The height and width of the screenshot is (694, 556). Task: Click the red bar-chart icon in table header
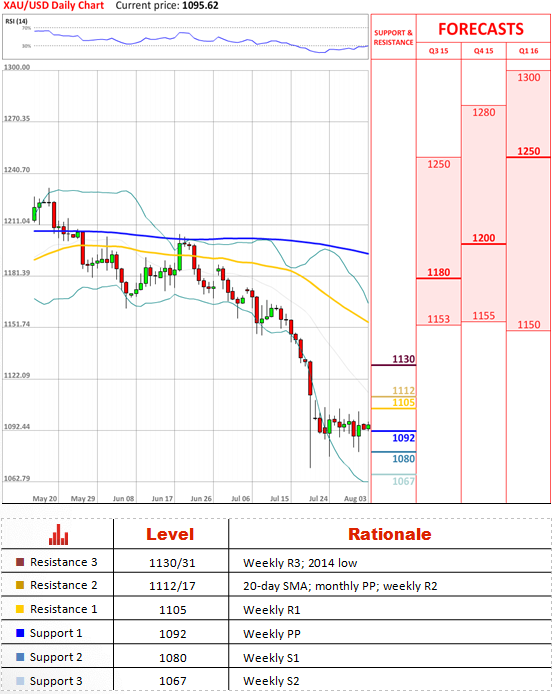click(x=58, y=534)
